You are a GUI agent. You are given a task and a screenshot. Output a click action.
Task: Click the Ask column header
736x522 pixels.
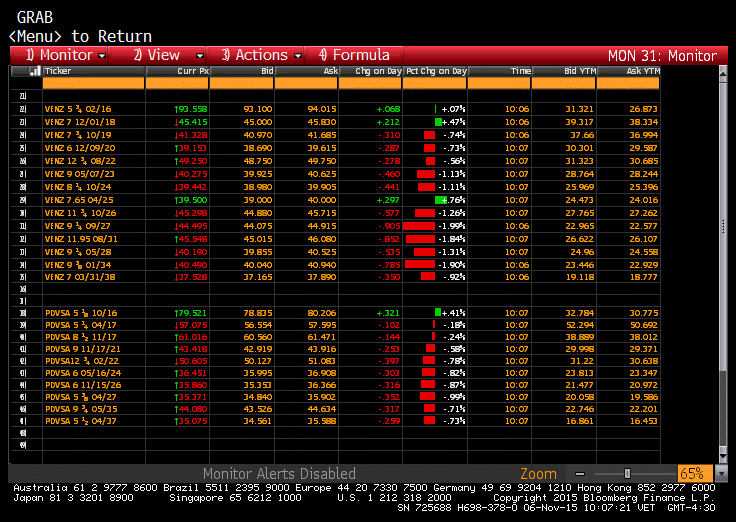click(x=306, y=71)
